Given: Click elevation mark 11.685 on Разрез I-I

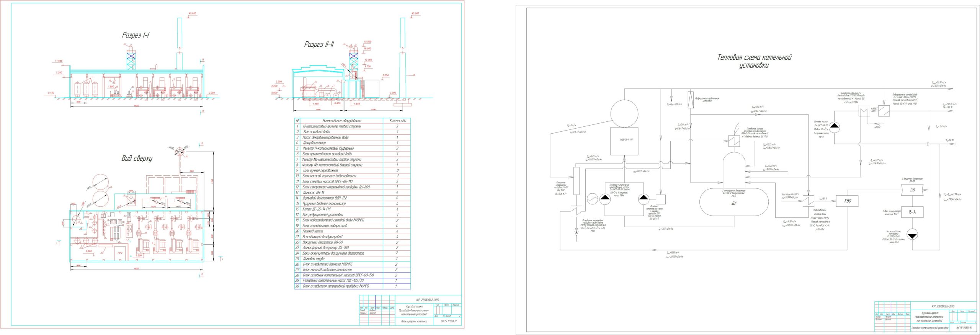Looking at the screenshot, I should coord(59,61).
